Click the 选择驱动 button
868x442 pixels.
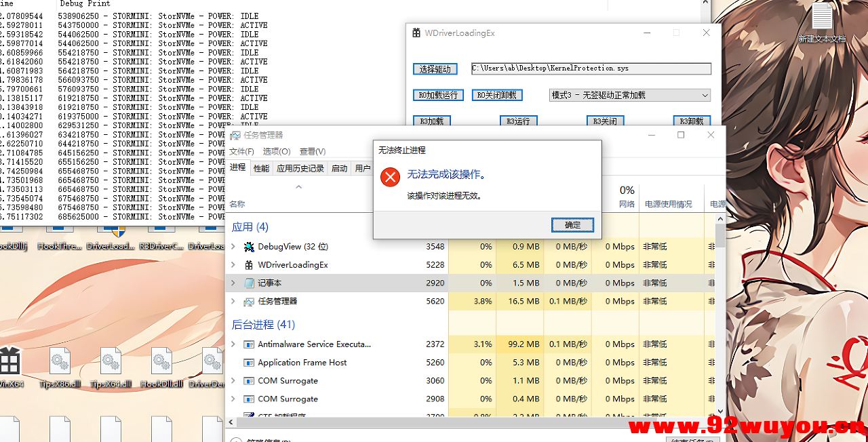click(435, 68)
